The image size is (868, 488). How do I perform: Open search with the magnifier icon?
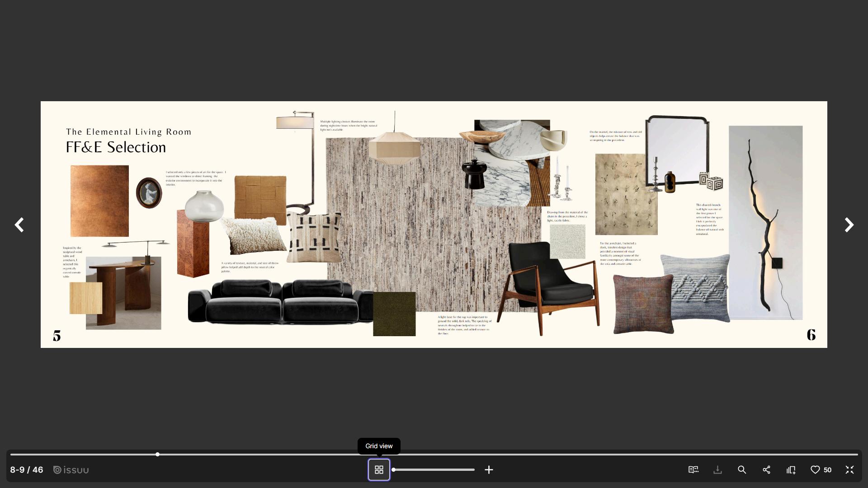point(742,470)
